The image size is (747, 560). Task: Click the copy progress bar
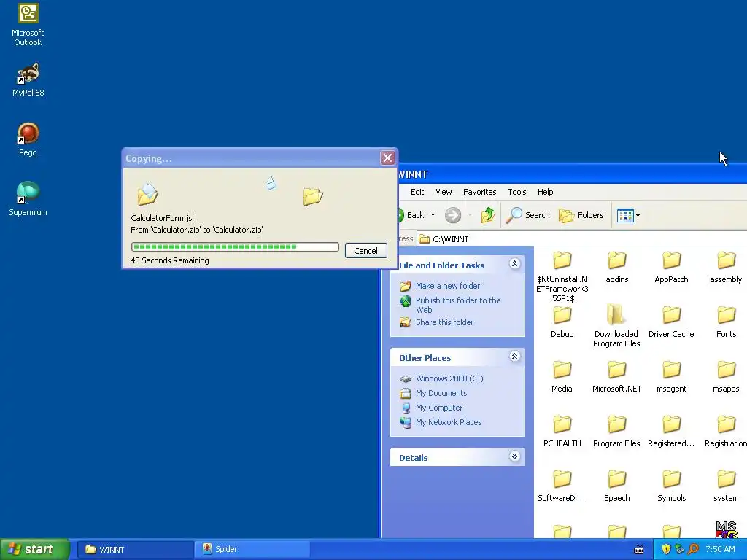[x=235, y=246]
